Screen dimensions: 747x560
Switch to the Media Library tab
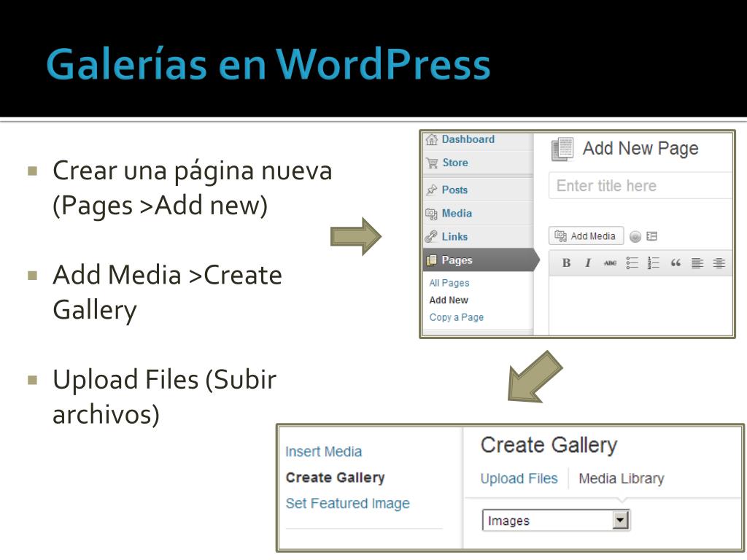[622, 478]
